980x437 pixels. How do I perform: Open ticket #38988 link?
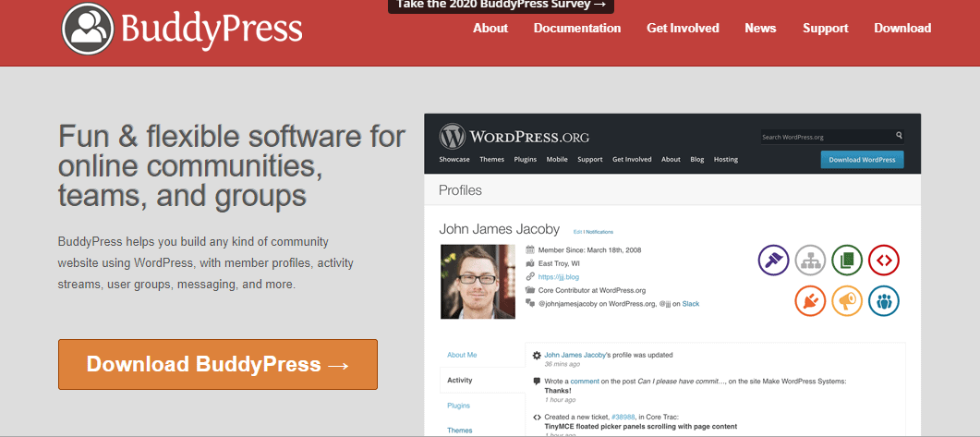(622, 417)
